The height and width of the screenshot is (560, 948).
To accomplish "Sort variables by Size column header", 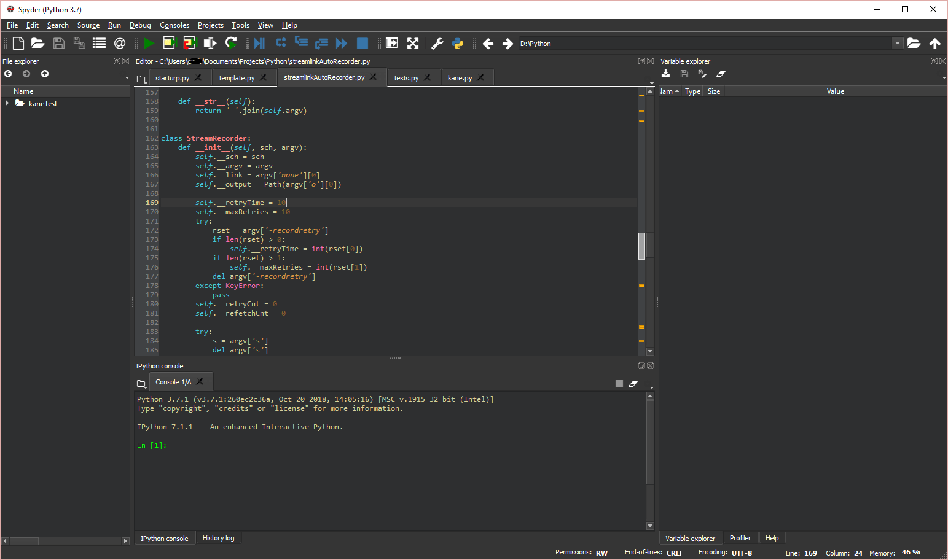I will tap(714, 91).
